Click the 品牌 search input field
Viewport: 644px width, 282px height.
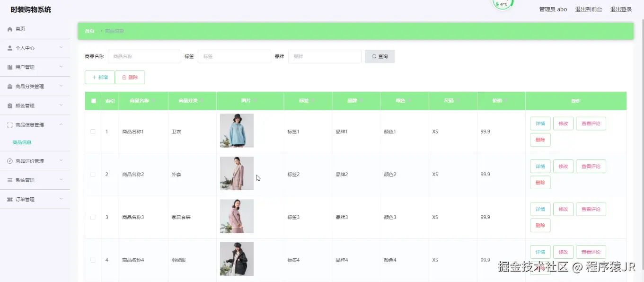pyautogui.click(x=325, y=56)
